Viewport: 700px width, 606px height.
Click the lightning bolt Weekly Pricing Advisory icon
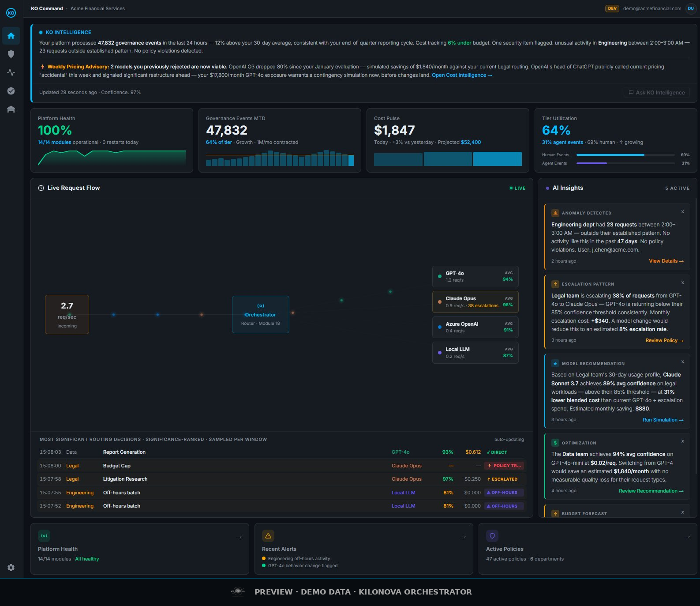click(42, 67)
